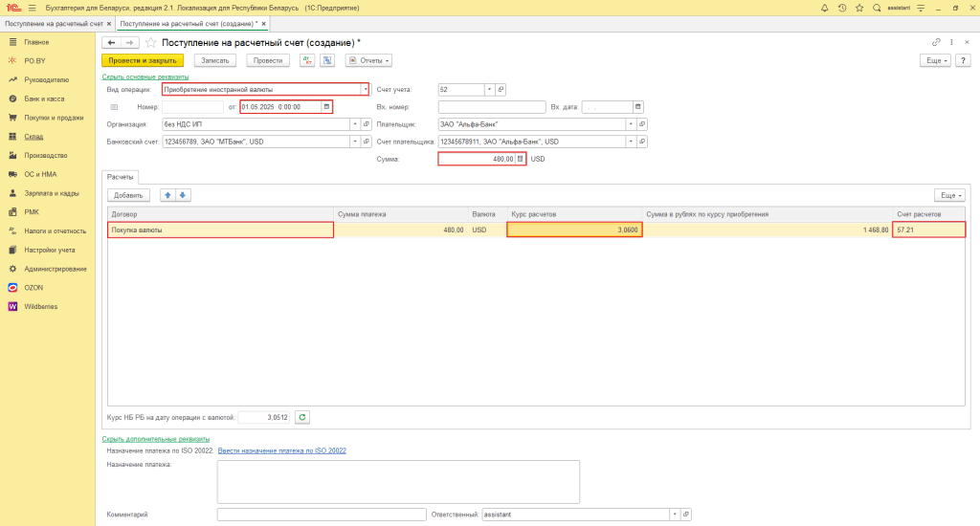Expand the Счет плательщика dropdown
This screenshot has height=526, width=980.
pyautogui.click(x=631, y=142)
